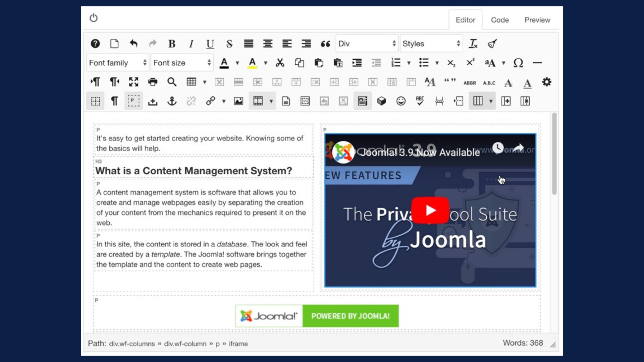Click the Powered by Joomla banner image

point(317,316)
